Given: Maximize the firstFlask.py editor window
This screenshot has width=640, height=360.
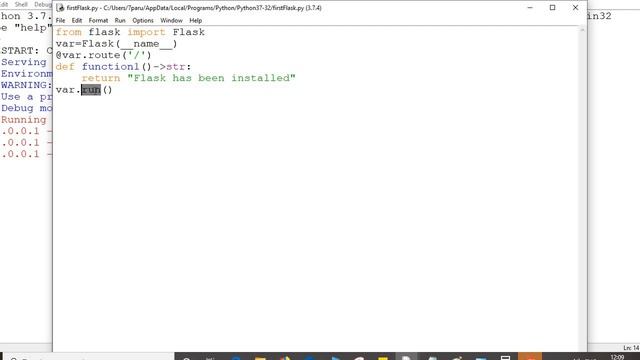Looking at the screenshot, I should pyautogui.click(x=552, y=8).
